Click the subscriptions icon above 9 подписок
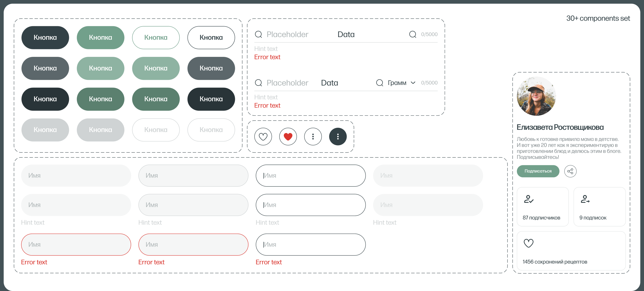The width and height of the screenshot is (644, 291). [x=585, y=199]
